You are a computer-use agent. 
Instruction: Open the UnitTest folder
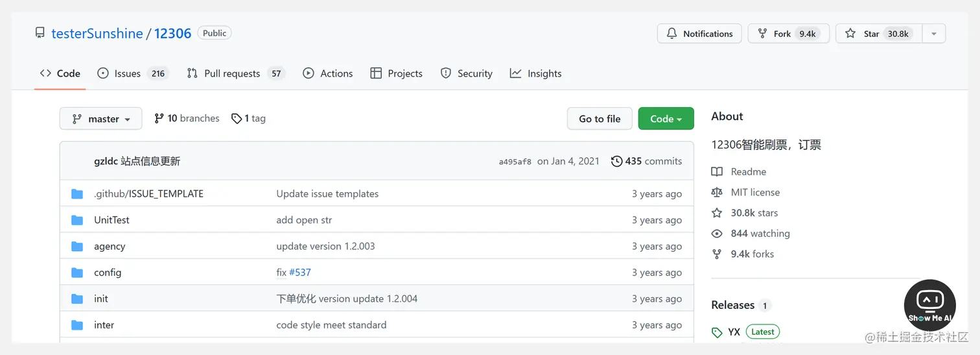111,220
